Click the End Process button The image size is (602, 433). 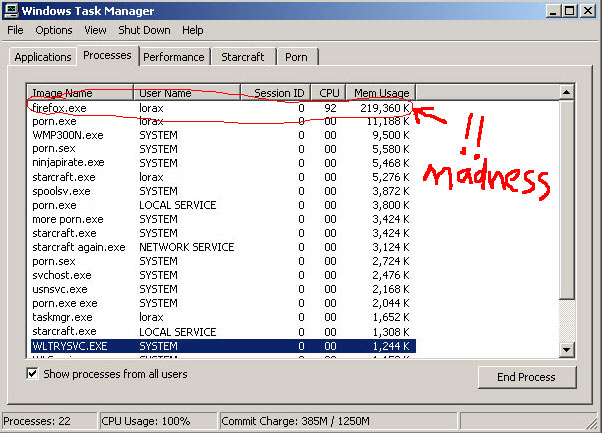pos(527,377)
